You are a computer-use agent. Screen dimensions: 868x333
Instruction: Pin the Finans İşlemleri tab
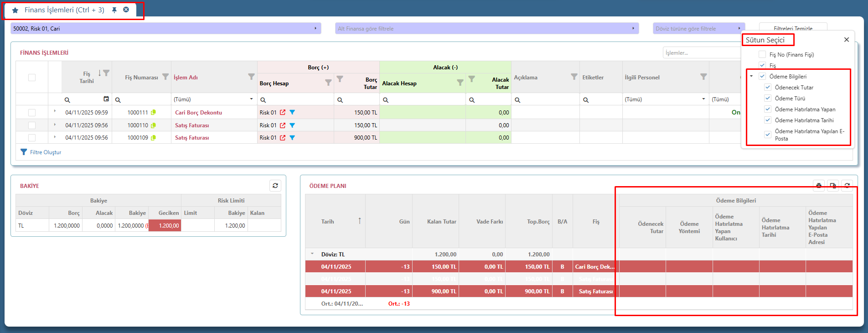tap(114, 10)
